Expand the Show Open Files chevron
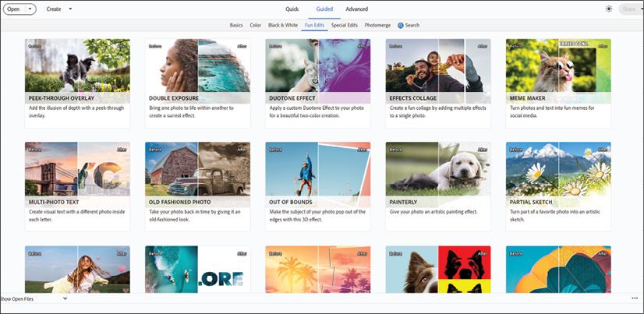Screen dimensions: 644x314 (x=65, y=298)
